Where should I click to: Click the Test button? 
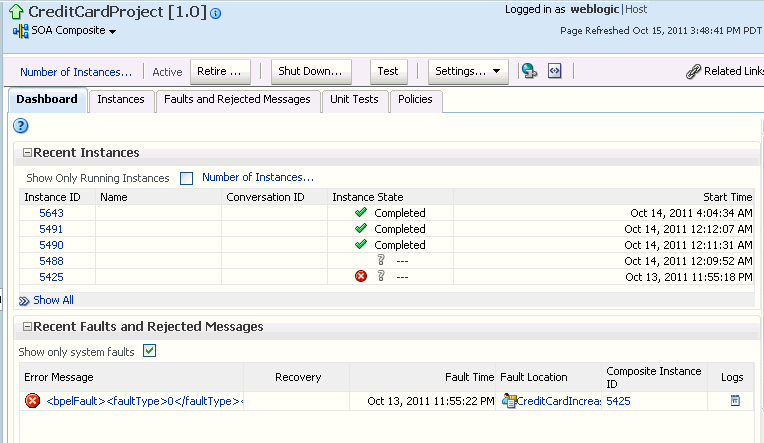pos(388,72)
